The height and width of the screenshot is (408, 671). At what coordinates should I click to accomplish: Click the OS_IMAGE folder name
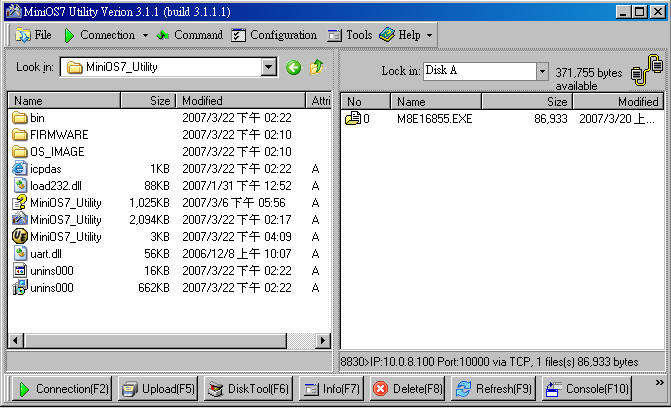pyautogui.click(x=57, y=152)
